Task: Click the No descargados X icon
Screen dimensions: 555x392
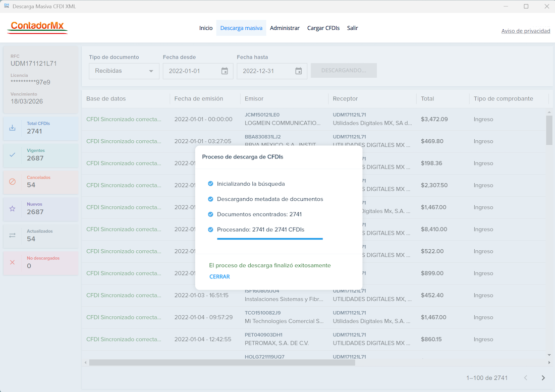Action: pyautogui.click(x=13, y=262)
